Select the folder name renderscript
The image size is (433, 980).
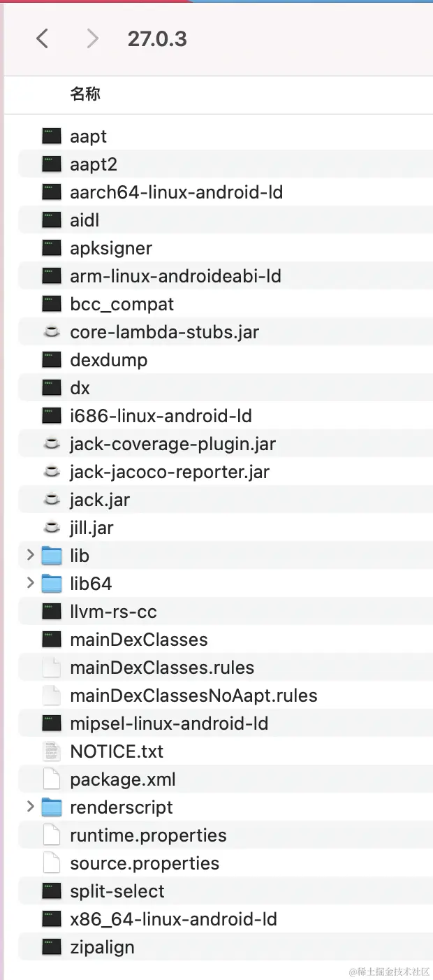click(x=122, y=807)
